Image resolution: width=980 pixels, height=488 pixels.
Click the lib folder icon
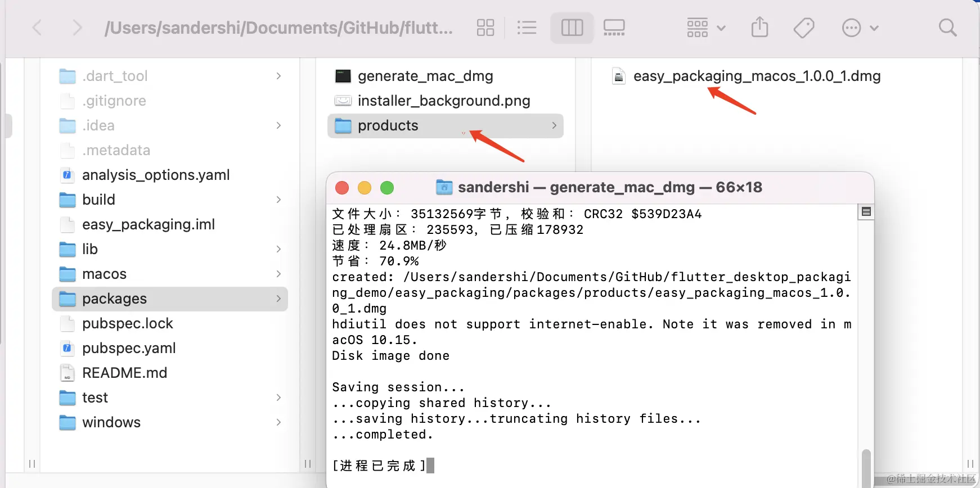click(x=68, y=249)
